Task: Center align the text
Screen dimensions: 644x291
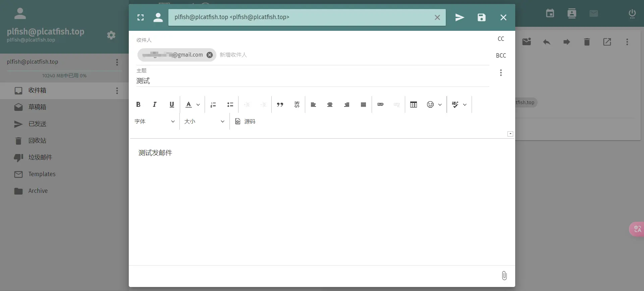Action: (330, 104)
